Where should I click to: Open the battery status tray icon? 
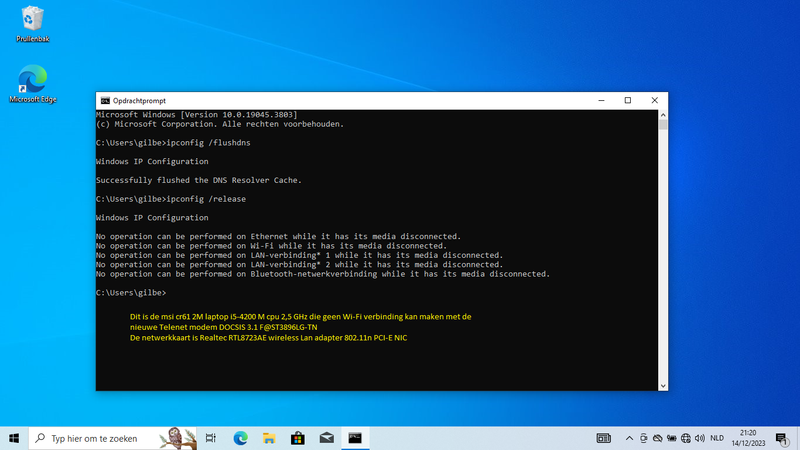pos(671,438)
